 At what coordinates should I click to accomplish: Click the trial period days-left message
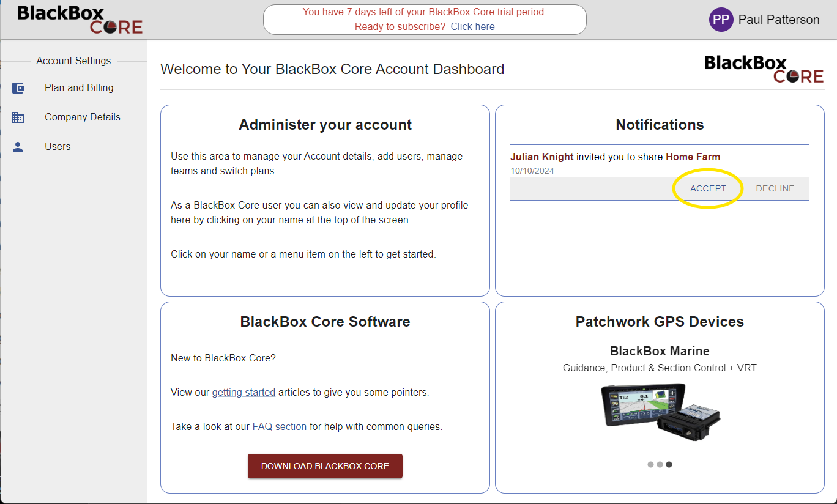tap(425, 12)
